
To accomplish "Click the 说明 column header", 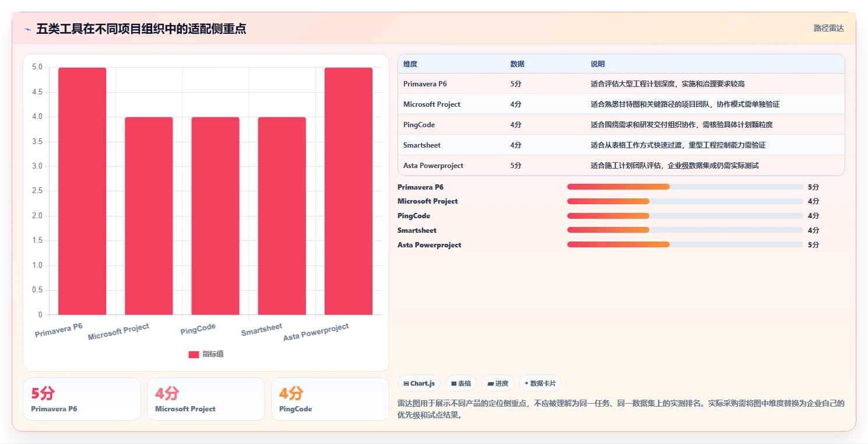I will (598, 64).
